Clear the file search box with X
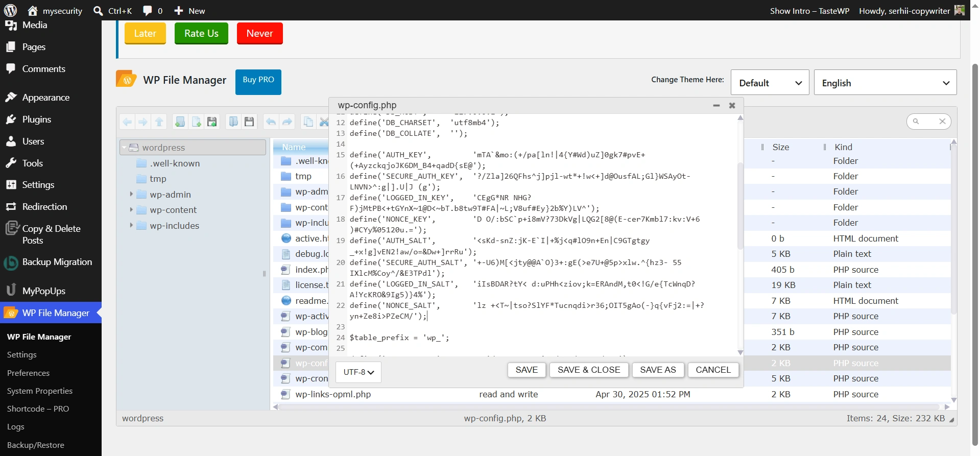Screen dimensions: 980x456 click(942, 121)
